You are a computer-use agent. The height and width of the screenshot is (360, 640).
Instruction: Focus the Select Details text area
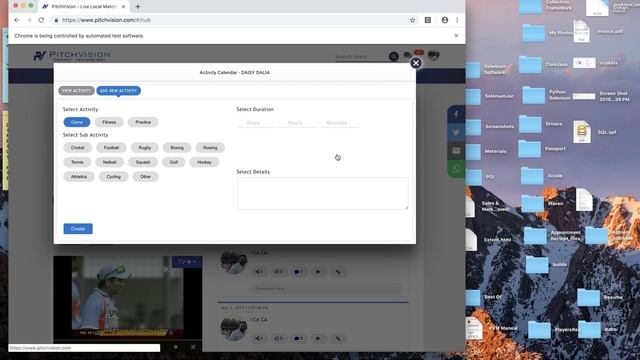point(322,193)
